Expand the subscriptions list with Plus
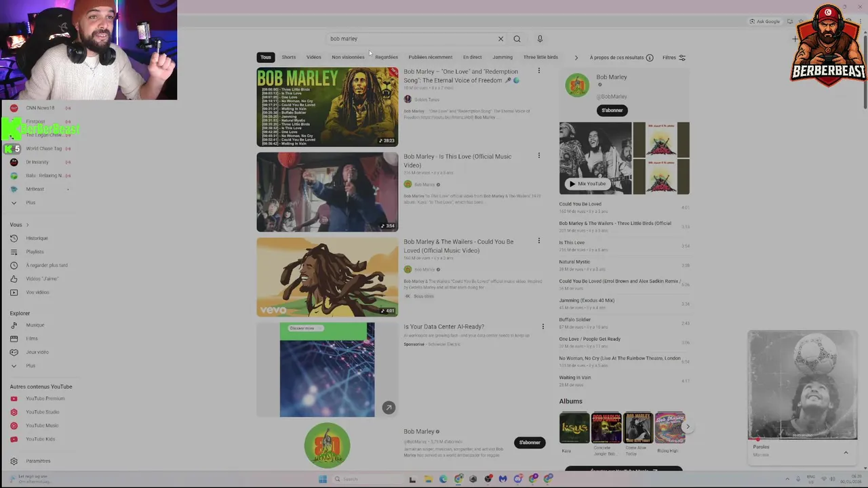 (x=31, y=203)
